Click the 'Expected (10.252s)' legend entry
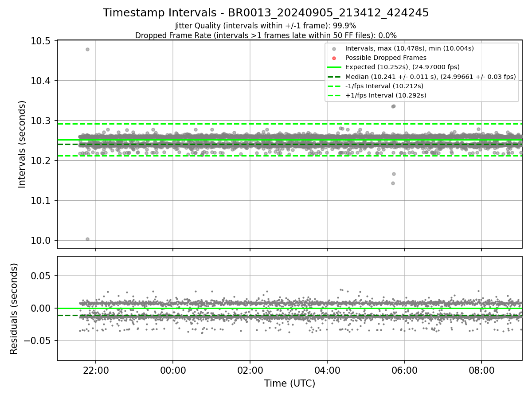 click(402, 67)
